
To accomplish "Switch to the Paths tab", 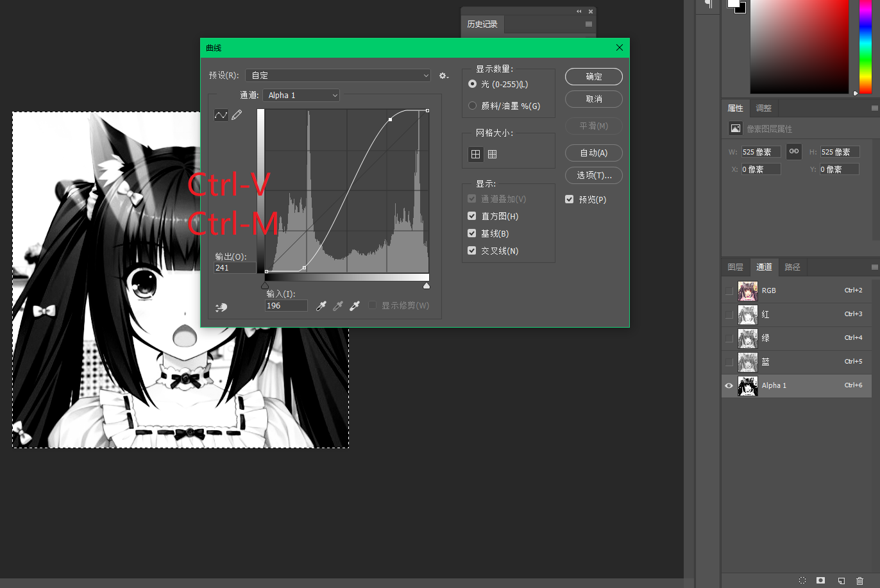I will click(792, 267).
